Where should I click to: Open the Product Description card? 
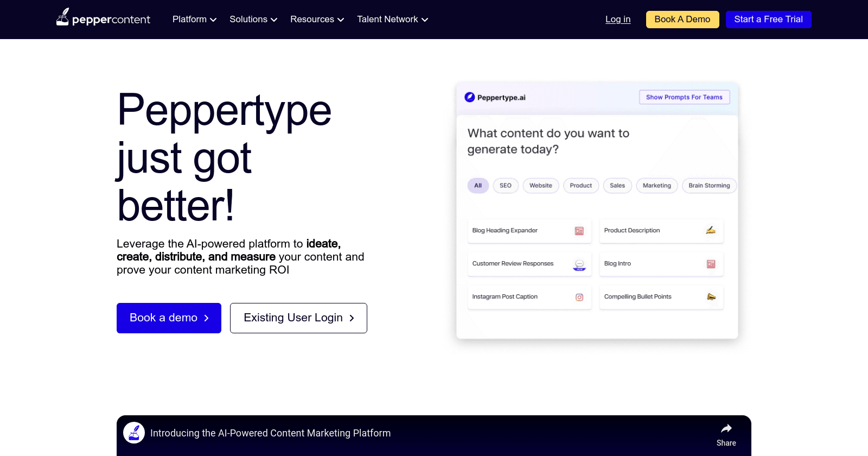pyautogui.click(x=661, y=231)
